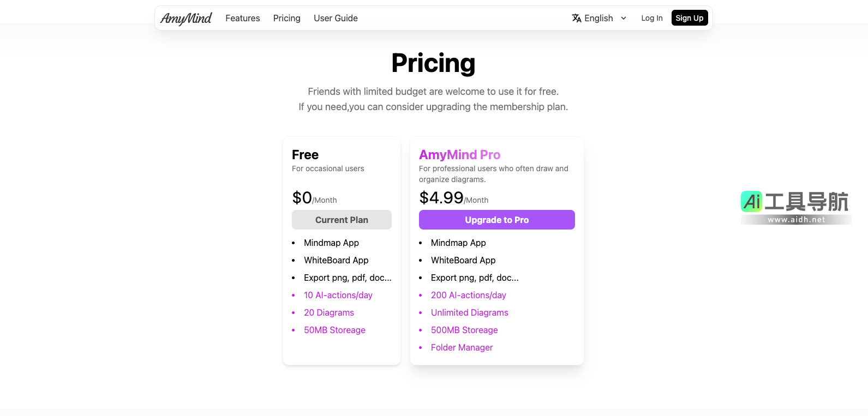This screenshot has width=868, height=416.
Task: Click the Upgrade to Pro button
Action: [496, 220]
